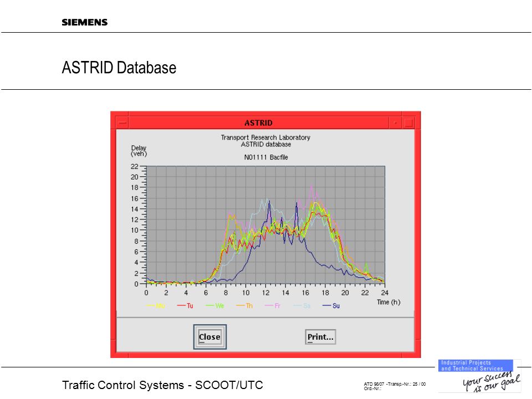Select the Fr legend entry
The width and height of the screenshot is (532, 399).
[x=273, y=306]
